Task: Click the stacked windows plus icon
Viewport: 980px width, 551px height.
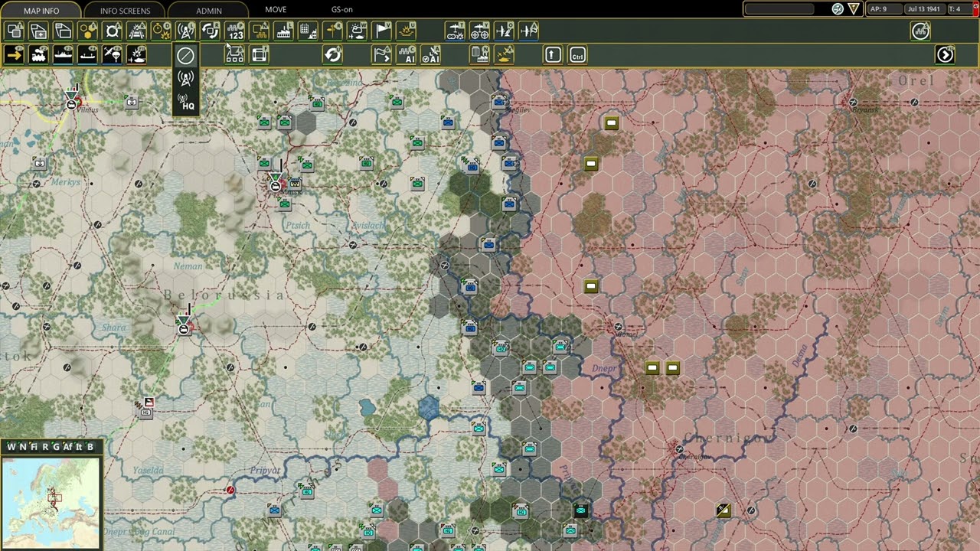Action: 39,31
